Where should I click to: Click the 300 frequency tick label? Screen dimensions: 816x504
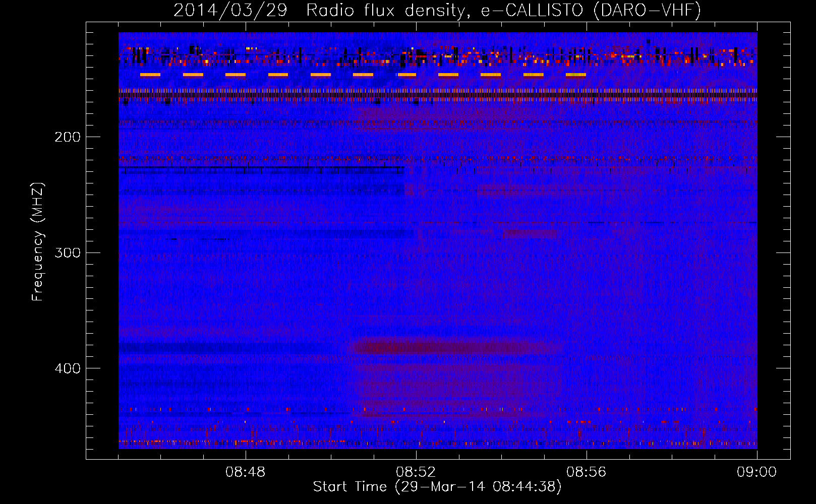68,253
